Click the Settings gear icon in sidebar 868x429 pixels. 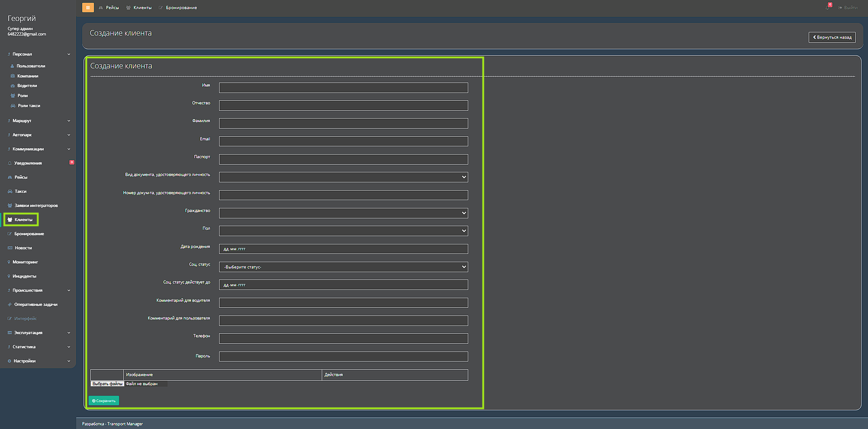click(x=9, y=361)
